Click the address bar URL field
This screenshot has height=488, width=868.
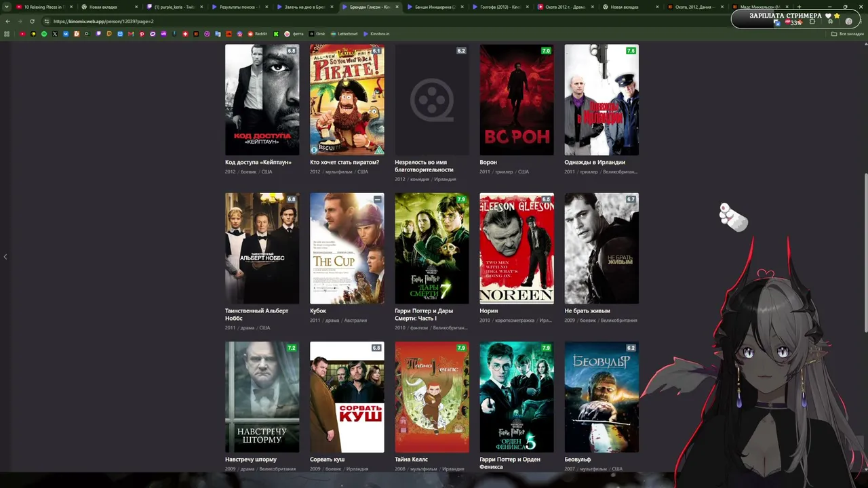(407, 21)
